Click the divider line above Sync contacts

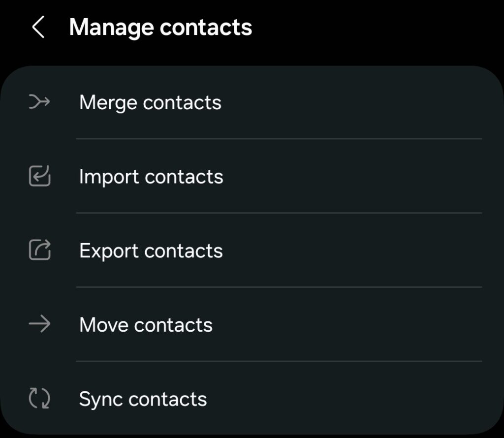point(279,361)
